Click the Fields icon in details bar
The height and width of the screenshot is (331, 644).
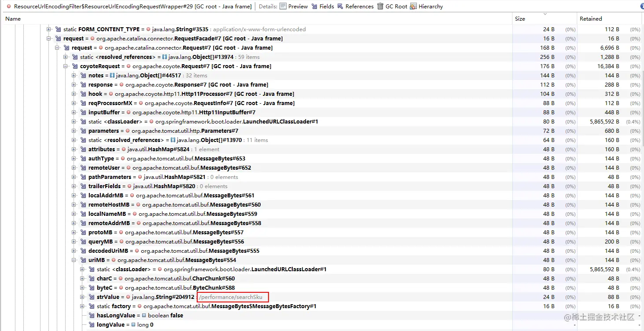(x=314, y=6)
